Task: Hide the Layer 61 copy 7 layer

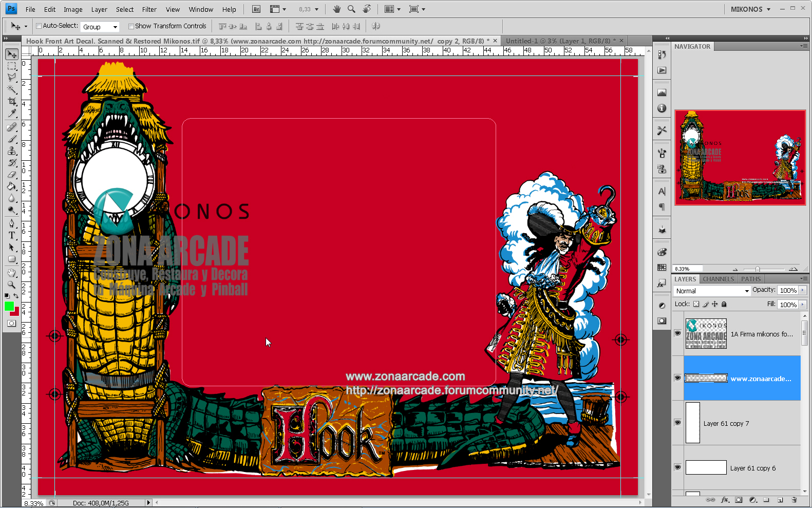Action: (677, 423)
